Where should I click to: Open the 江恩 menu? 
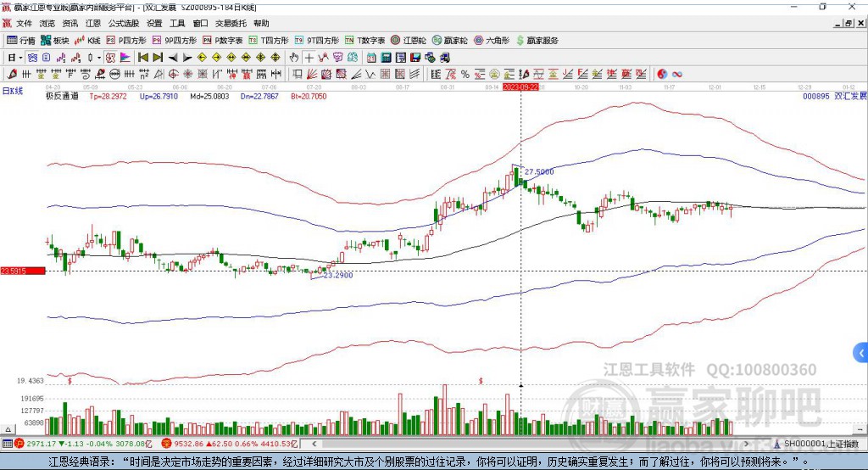pyautogui.click(x=93, y=23)
